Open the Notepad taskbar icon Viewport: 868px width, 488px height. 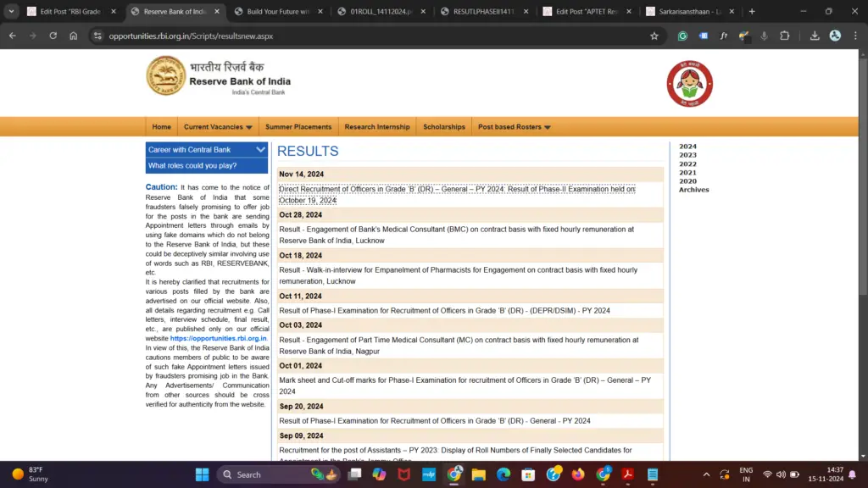[653, 474]
